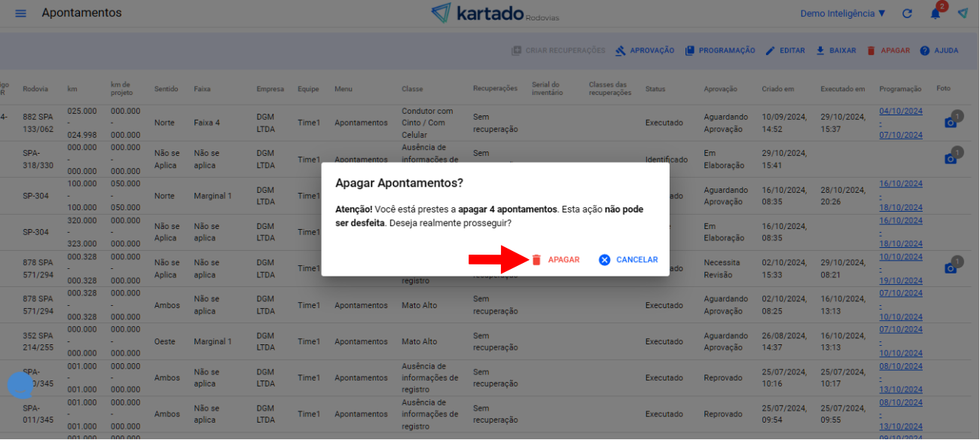This screenshot has height=440, width=980.
Task: Expand the Demo Inteligência dropdown
Action: click(842, 14)
